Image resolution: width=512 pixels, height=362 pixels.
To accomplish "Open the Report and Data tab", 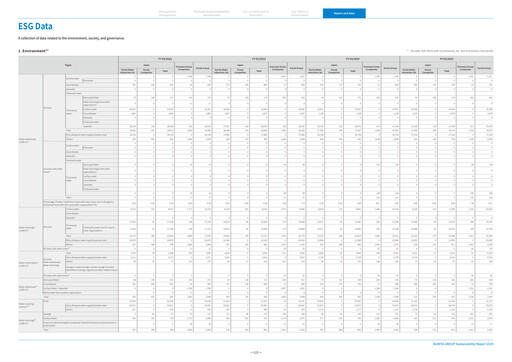I will point(344,13).
